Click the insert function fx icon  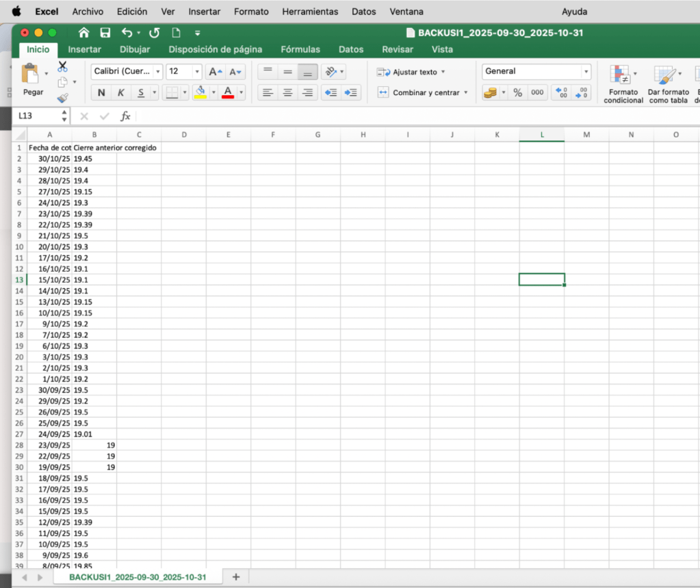[125, 116]
